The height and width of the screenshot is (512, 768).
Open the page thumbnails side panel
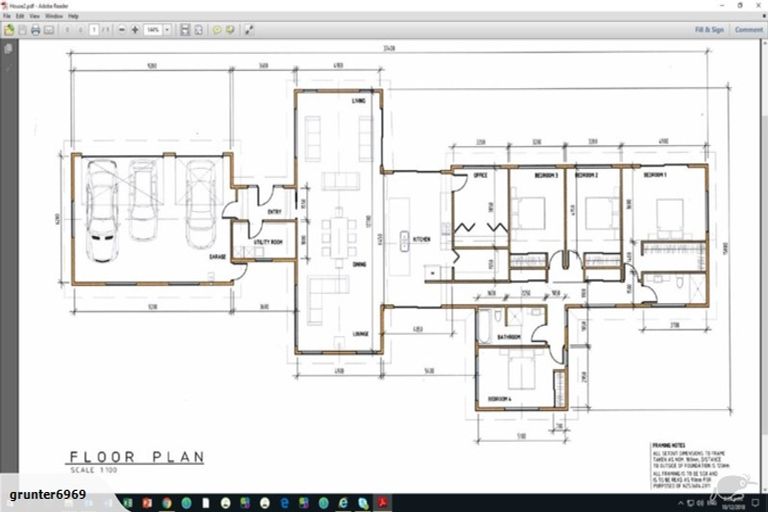pyautogui.click(x=9, y=48)
